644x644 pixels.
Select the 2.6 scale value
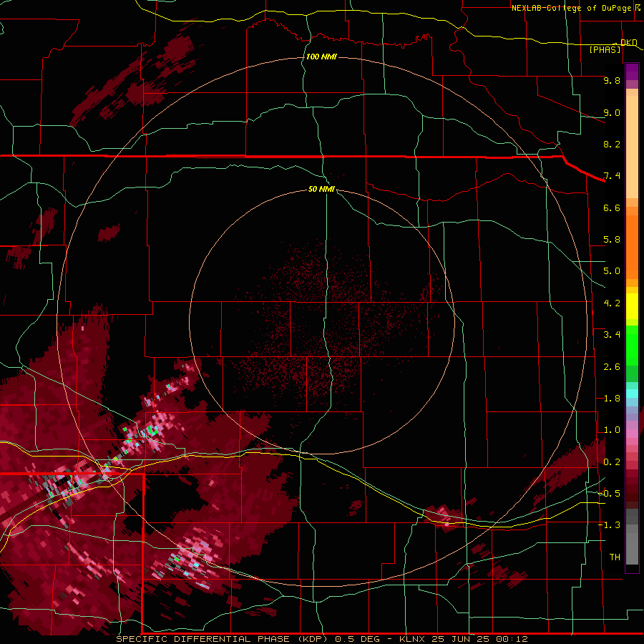point(612,367)
